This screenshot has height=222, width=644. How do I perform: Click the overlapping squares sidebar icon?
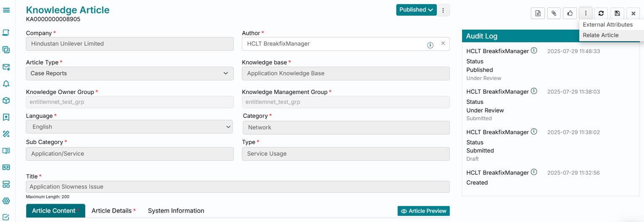pos(6,49)
